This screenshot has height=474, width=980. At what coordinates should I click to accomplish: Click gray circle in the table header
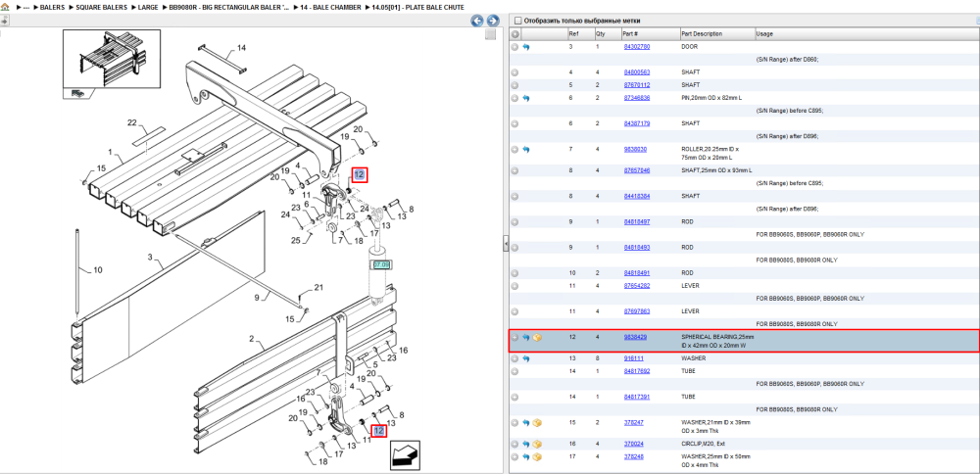515,33
